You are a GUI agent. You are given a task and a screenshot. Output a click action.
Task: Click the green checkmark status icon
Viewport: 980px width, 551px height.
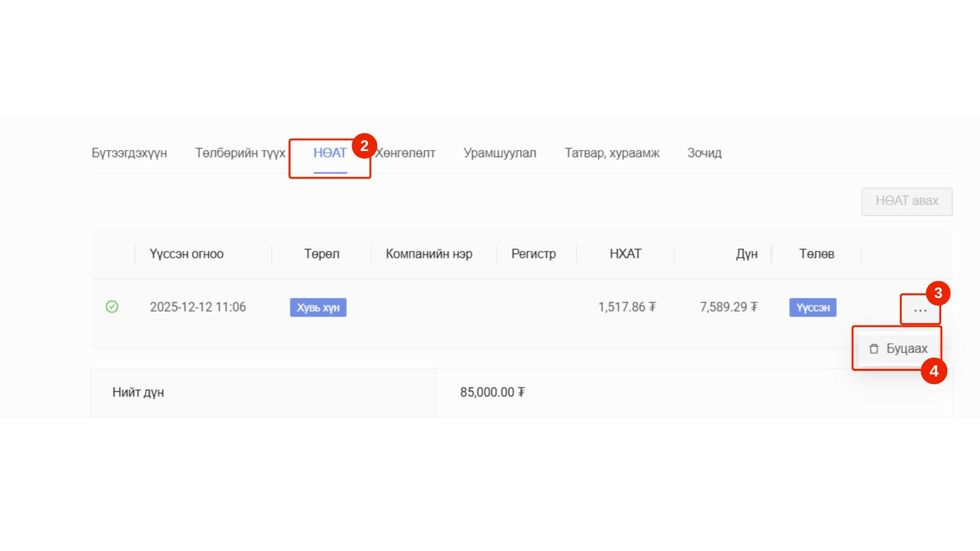point(112,307)
